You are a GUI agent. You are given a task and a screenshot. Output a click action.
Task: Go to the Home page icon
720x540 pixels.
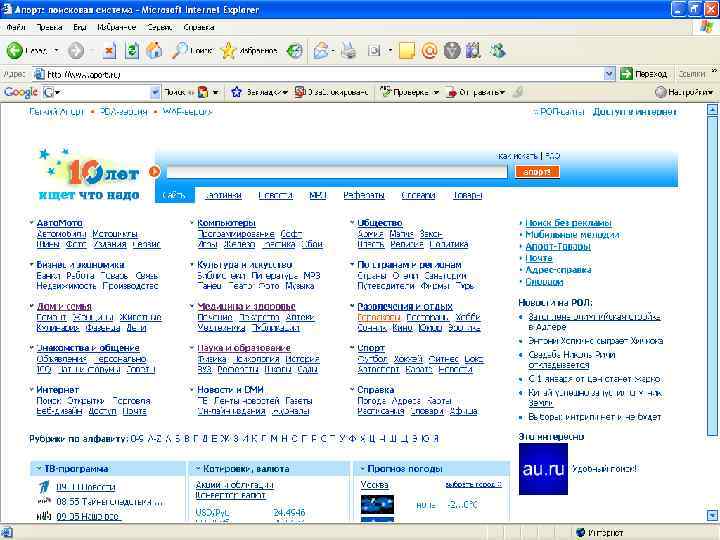click(154, 51)
